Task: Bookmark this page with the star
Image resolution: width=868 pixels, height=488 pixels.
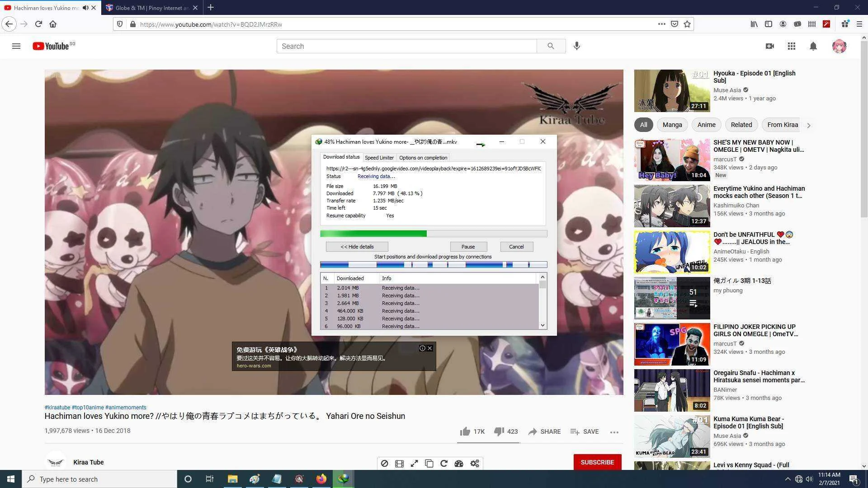Action: click(687, 24)
